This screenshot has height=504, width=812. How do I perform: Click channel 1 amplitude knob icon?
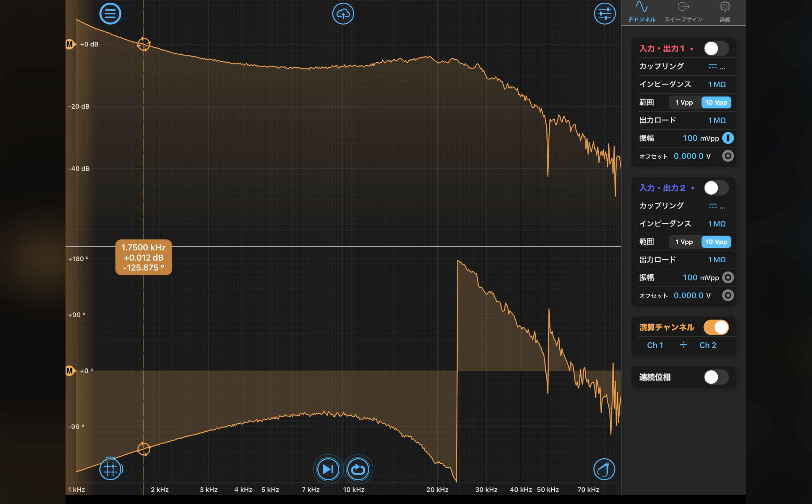pyautogui.click(x=728, y=138)
